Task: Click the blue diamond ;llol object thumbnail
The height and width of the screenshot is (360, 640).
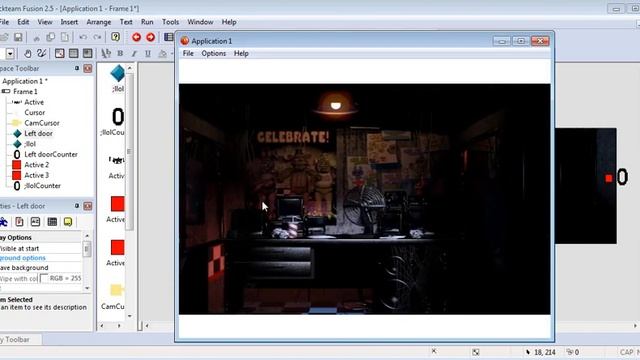Action: [118, 73]
